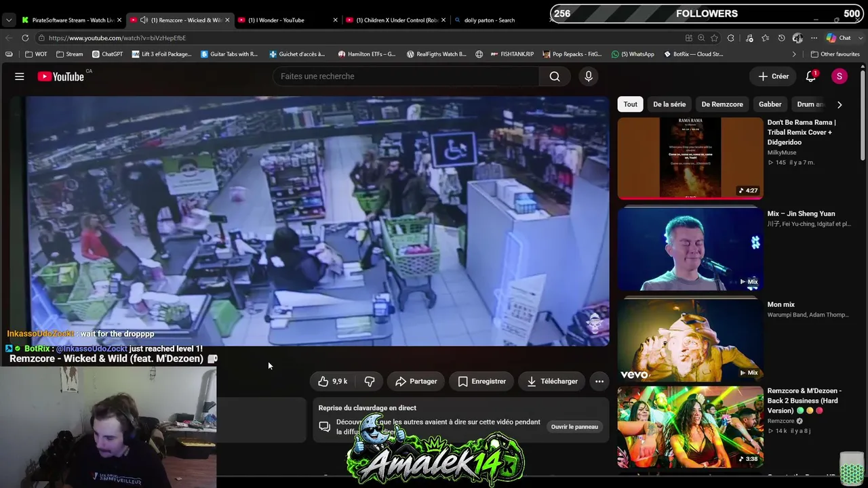Add this page to favourites star
The width and height of the screenshot is (868, 488).
[x=714, y=38]
